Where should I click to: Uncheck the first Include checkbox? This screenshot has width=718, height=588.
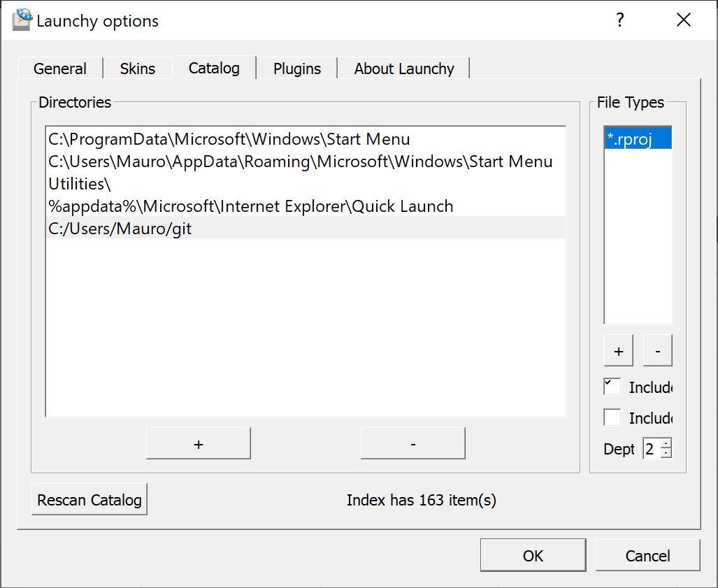tap(612, 387)
